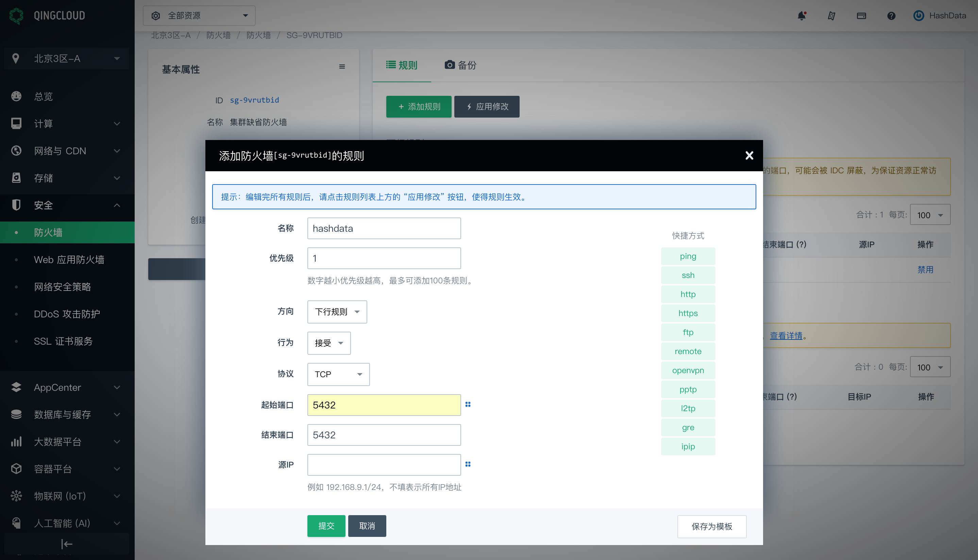Expand the 存储 menu chevron
This screenshot has width=978, height=560.
pos(117,178)
